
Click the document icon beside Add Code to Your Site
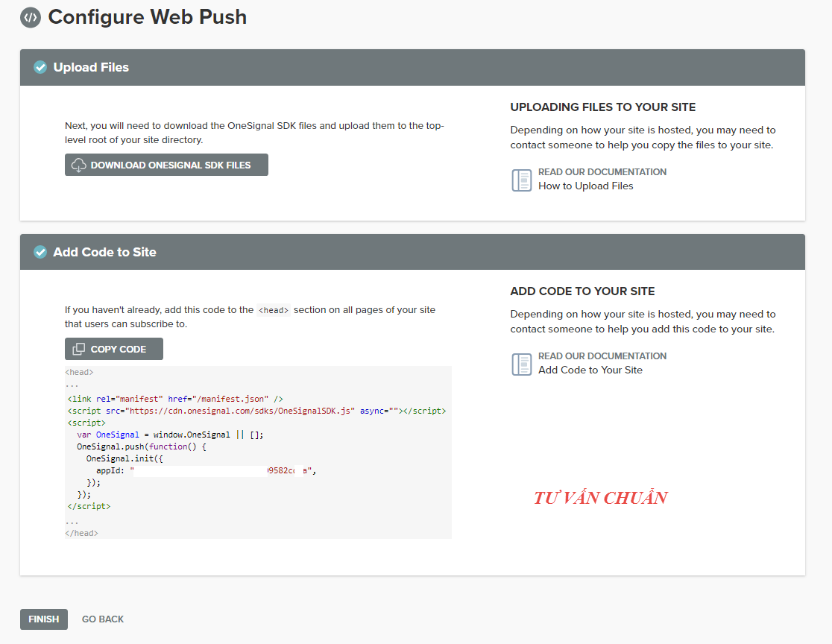pyautogui.click(x=521, y=364)
